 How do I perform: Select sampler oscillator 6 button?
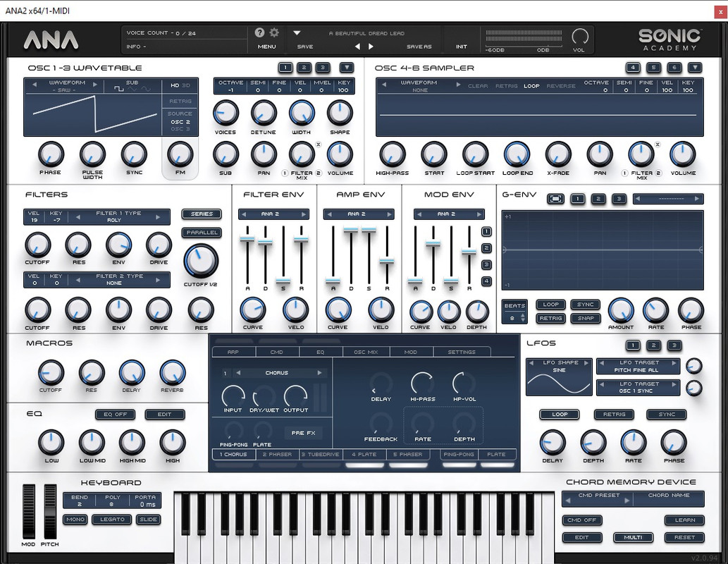coord(674,68)
